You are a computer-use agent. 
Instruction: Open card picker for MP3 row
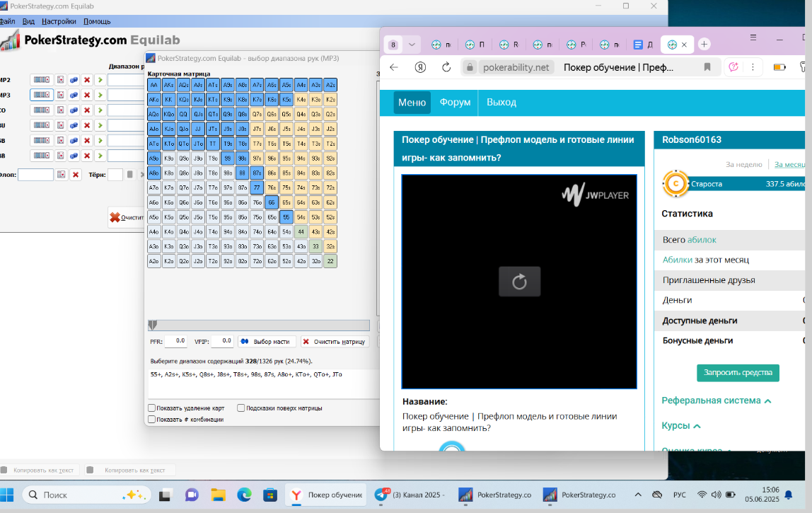point(61,95)
